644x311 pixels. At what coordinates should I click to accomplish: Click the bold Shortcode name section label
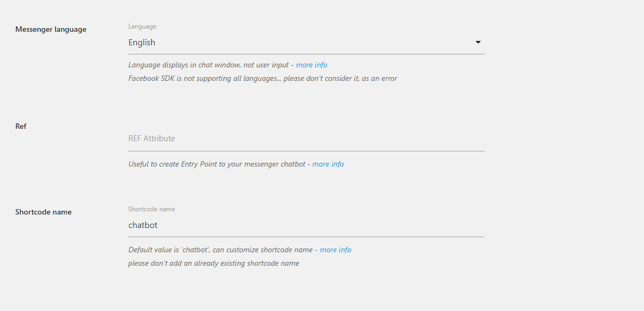click(x=44, y=212)
